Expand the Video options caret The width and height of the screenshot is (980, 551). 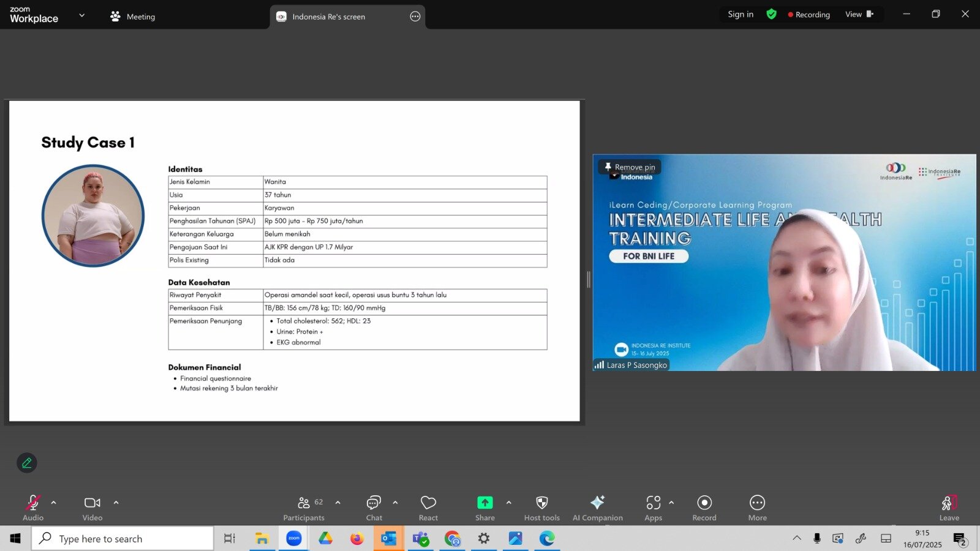click(x=116, y=503)
